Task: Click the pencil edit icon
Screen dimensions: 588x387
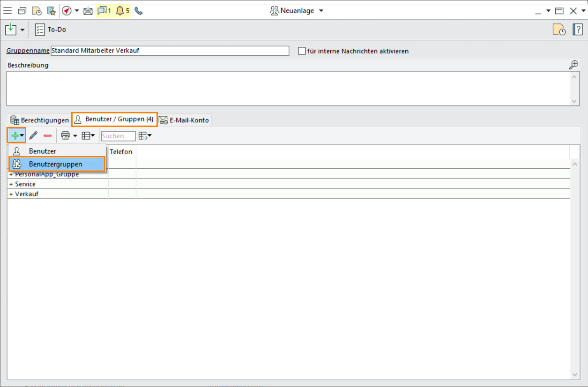Action: 33,136
